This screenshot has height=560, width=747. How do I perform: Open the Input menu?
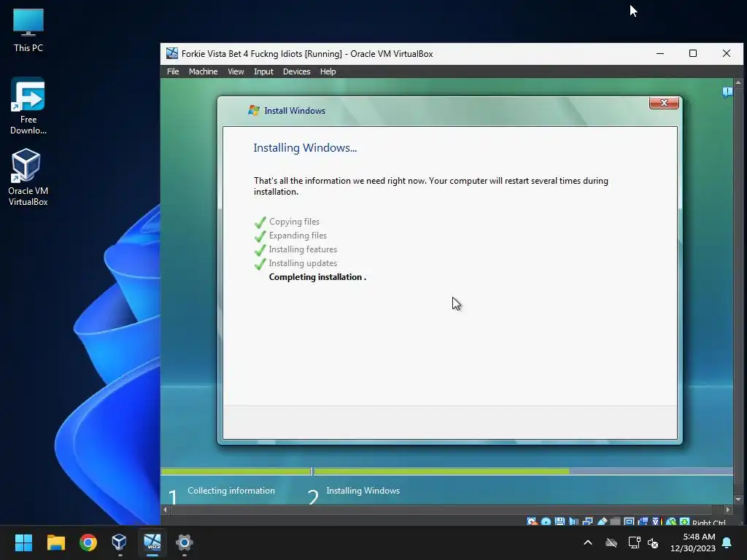pyautogui.click(x=263, y=71)
